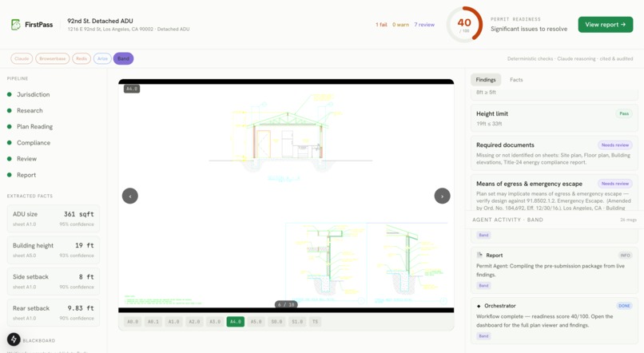This screenshot has height=353, width=644.
Task: Click the DONE badge on Orchestrator activity
Action: pyautogui.click(x=624, y=306)
